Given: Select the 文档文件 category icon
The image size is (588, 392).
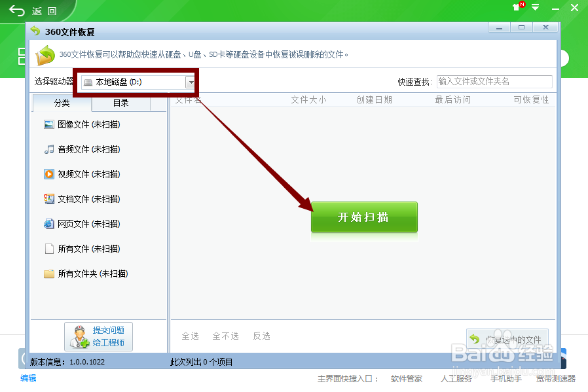Looking at the screenshot, I should [49, 199].
